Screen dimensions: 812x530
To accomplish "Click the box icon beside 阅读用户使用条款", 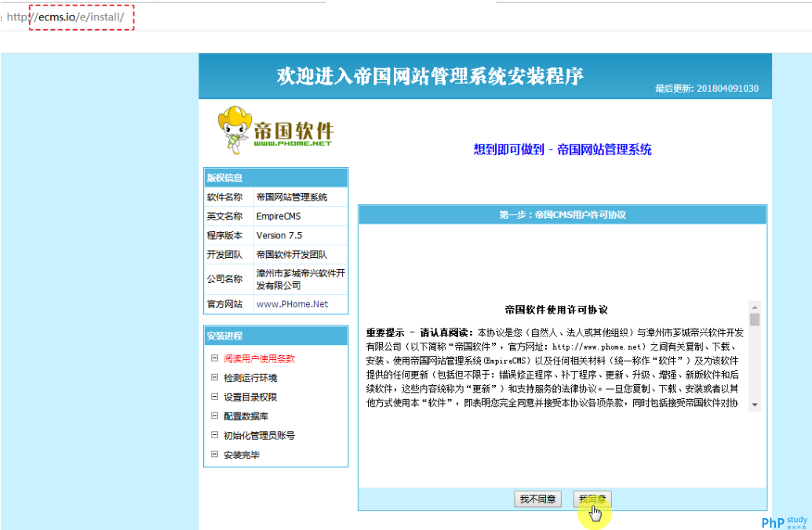I will pyautogui.click(x=214, y=358).
